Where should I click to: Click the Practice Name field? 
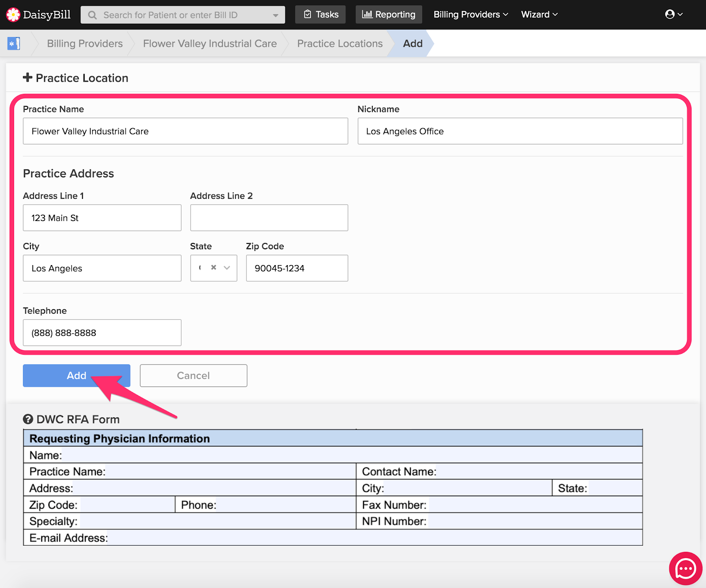click(x=185, y=131)
